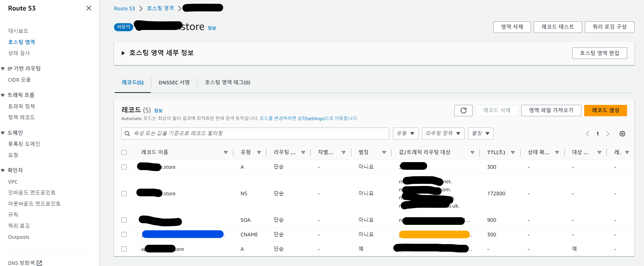Check the CNAME record row checkbox
The image size is (644, 266).
click(124, 234)
